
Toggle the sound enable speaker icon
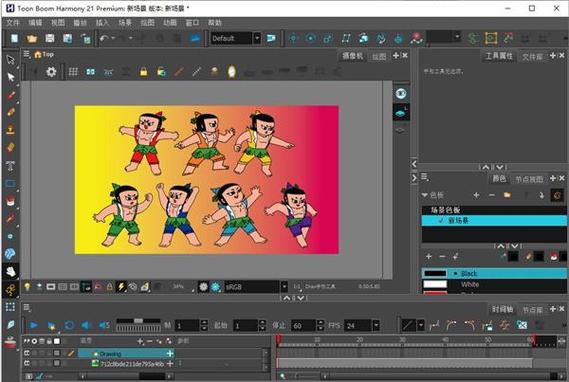[86, 325]
